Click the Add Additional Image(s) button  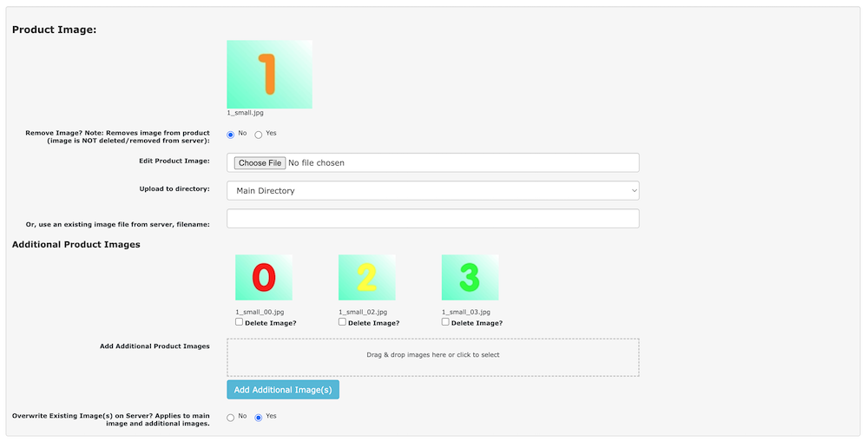click(x=283, y=390)
